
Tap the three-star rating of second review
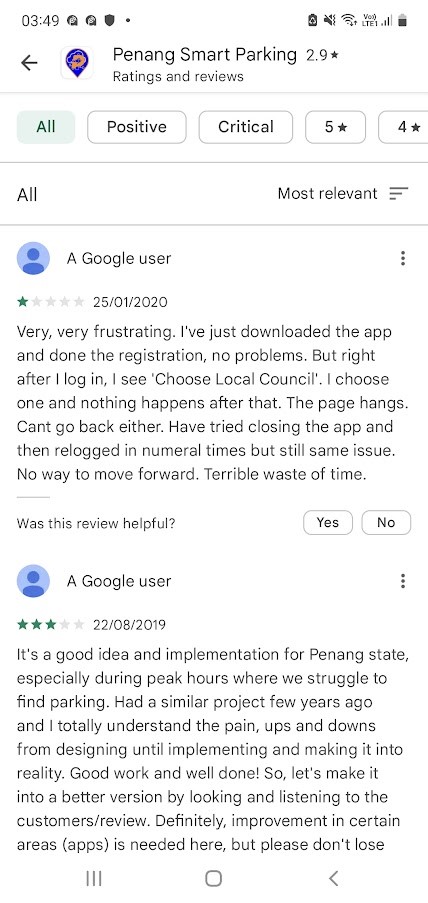coord(51,624)
